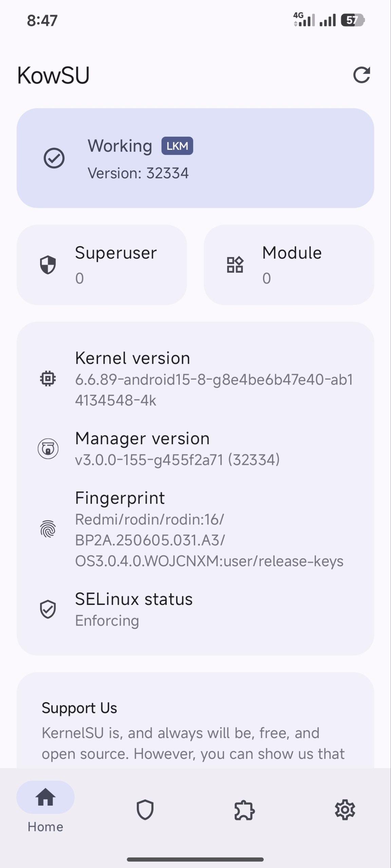The width and height of the screenshot is (391, 868).
Task: Switch to the Superuser shield tab
Action: tap(145, 810)
